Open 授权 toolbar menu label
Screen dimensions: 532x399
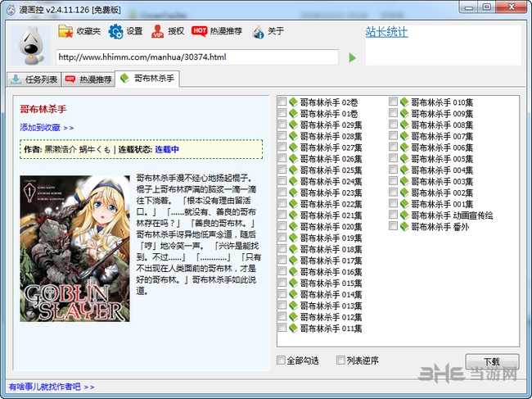[176, 31]
